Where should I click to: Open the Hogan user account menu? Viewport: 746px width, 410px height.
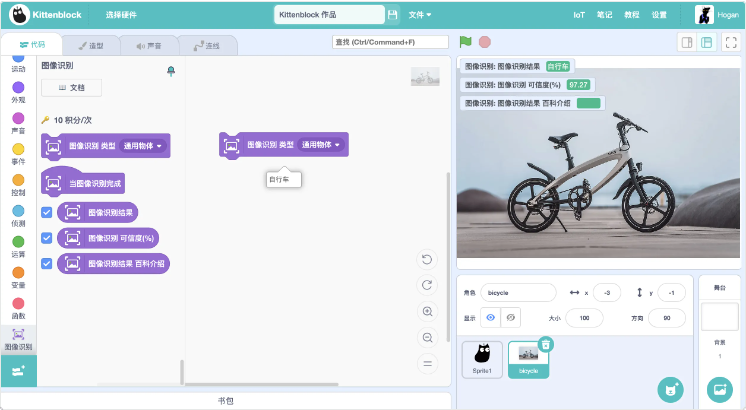[x=717, y=15]
